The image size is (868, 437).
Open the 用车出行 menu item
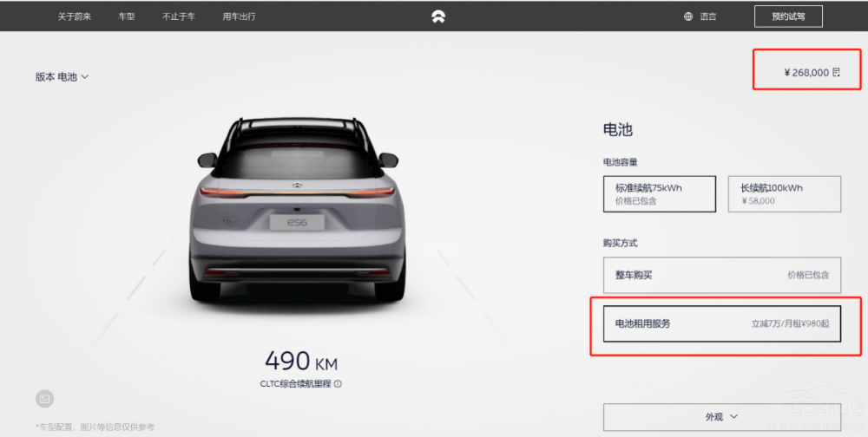pos(240,16)
